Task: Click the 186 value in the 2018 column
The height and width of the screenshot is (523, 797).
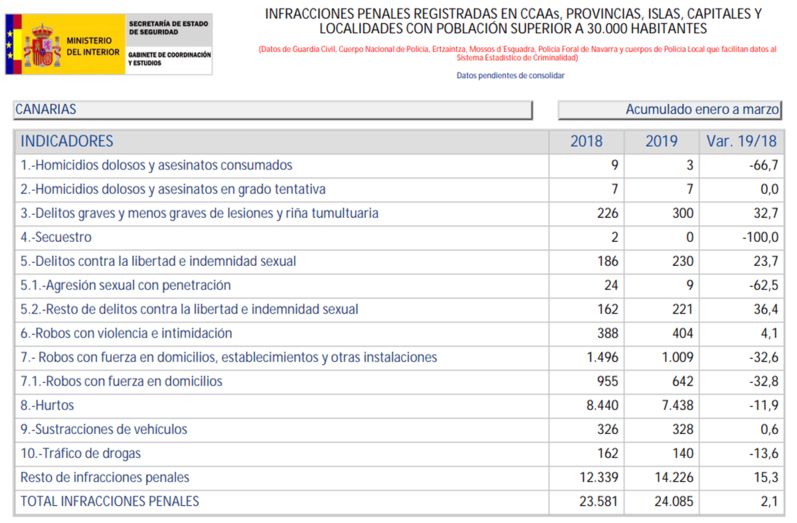Action: pyautogui.click(x=607, y=261)
